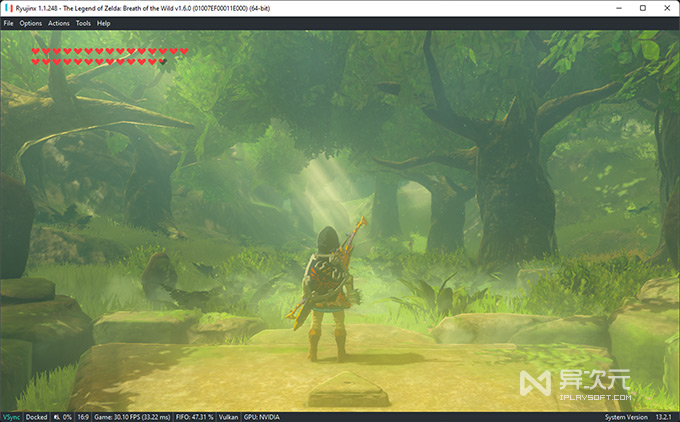The image size is (680, 422).
Task: Click the System Version 13.2.1 label
Action: pos(638,417)
